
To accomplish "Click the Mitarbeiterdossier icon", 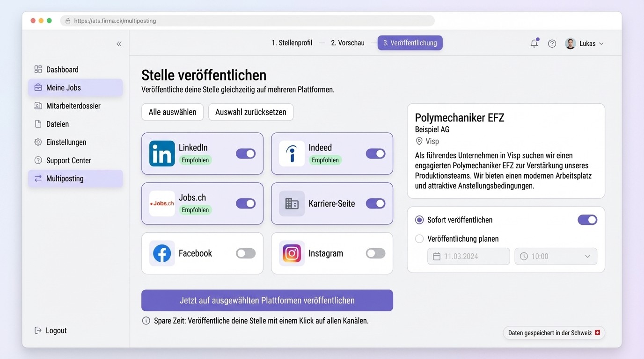I will pyautogui.click(x=38, y=106).
